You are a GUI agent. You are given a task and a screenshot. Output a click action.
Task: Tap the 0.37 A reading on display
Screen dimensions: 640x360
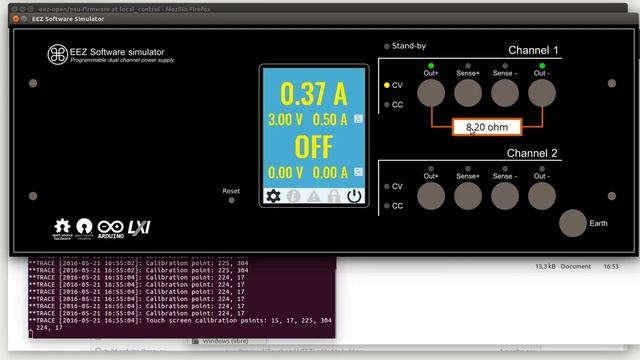(x=313, y=94)
